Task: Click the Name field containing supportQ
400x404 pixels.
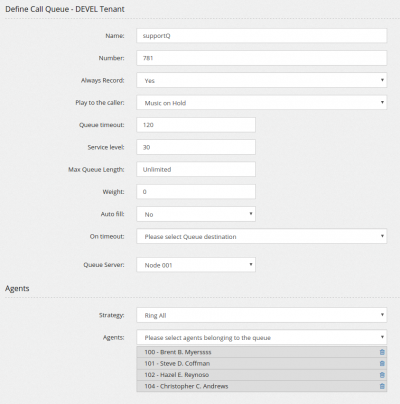Action: pos(262,36)
